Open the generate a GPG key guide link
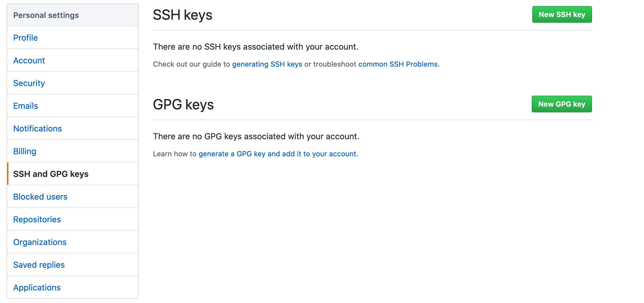 coord(277,154)
